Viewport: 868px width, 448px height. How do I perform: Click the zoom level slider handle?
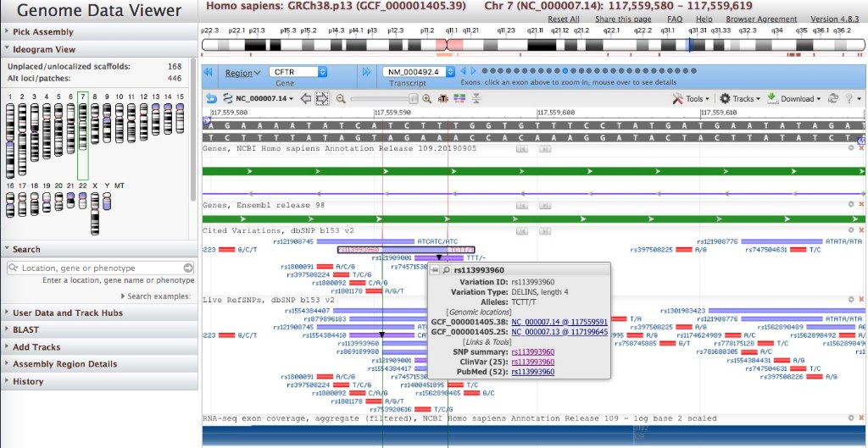[413, 98]
